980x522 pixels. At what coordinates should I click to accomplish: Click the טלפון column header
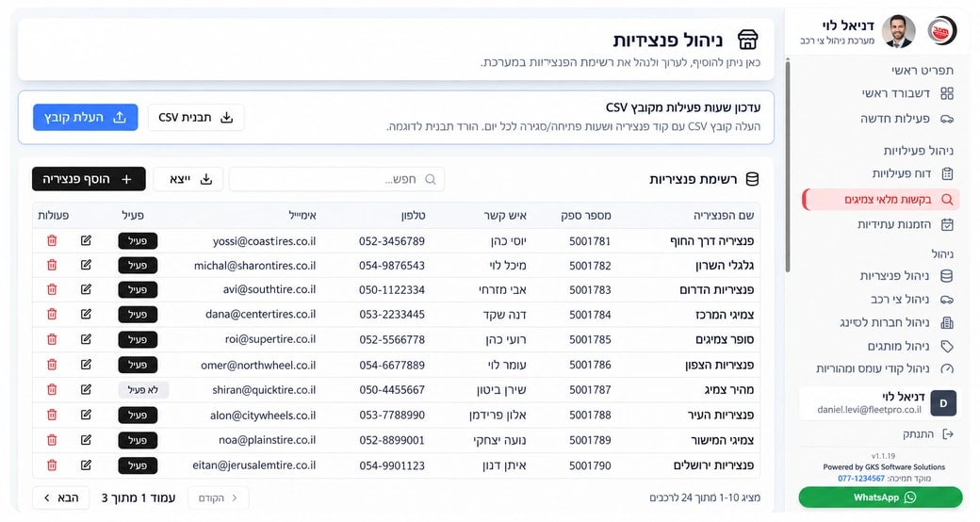(413, 215)
